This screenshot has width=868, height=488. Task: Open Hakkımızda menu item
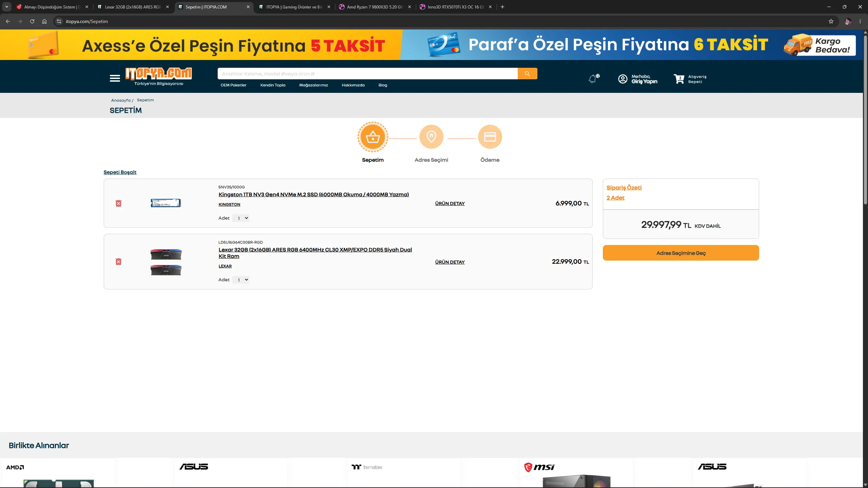(x=353, y=85)
